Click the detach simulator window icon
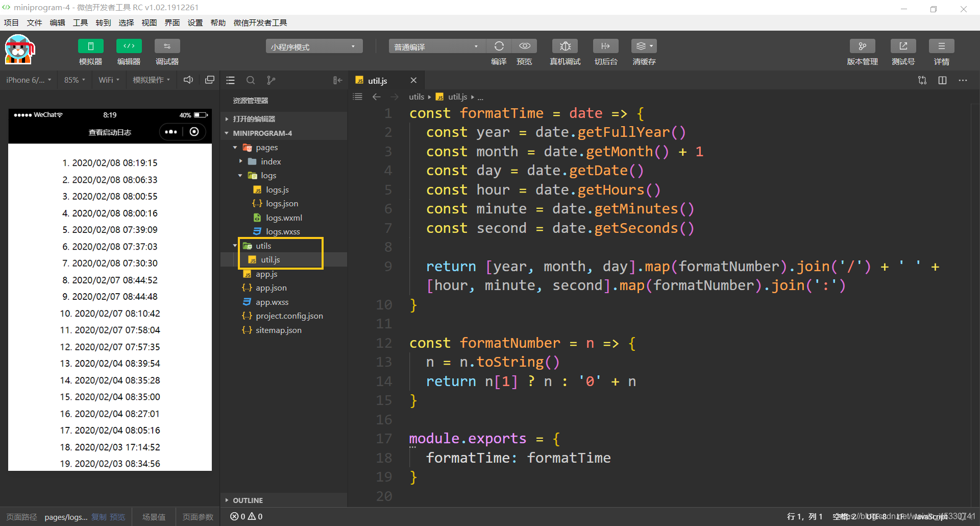The height and width of the screenshot is (526, 980). pyautogui.click(x=209, y=80)
